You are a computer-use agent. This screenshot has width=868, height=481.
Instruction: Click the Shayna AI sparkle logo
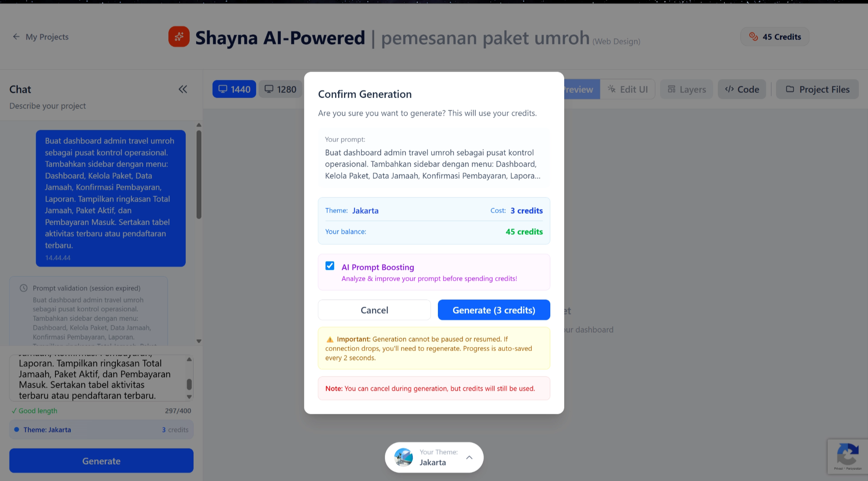pyautogui.click(x=179, y=36)
